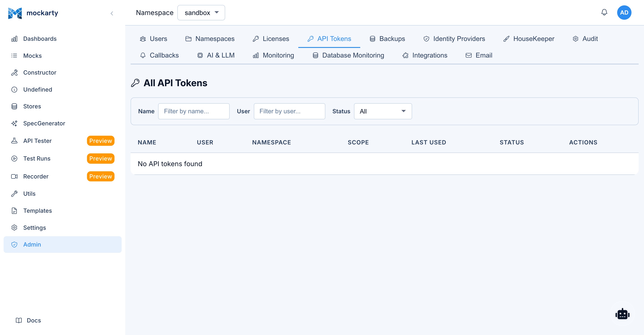Screen dimensions: 644x335
Task: Click the API Tester flask icon
Action: tap(14, 141)
